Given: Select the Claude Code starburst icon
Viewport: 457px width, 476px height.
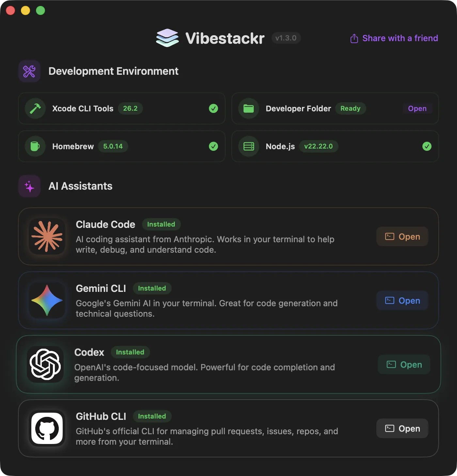Looking at the screenshot, I should coord(47,237).
